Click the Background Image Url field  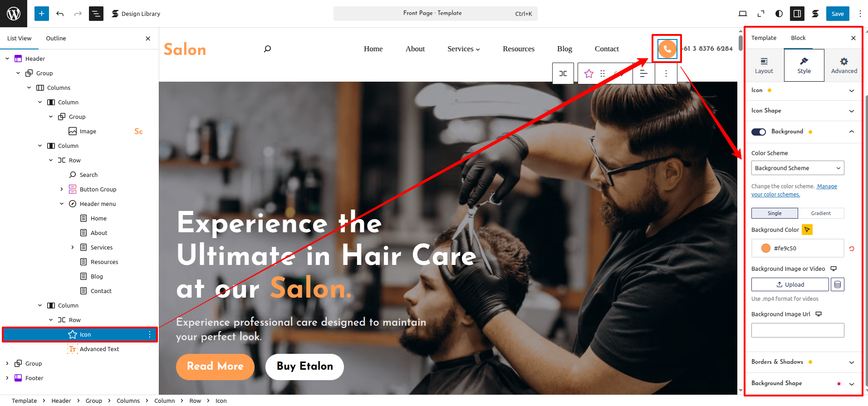(798, 330)
